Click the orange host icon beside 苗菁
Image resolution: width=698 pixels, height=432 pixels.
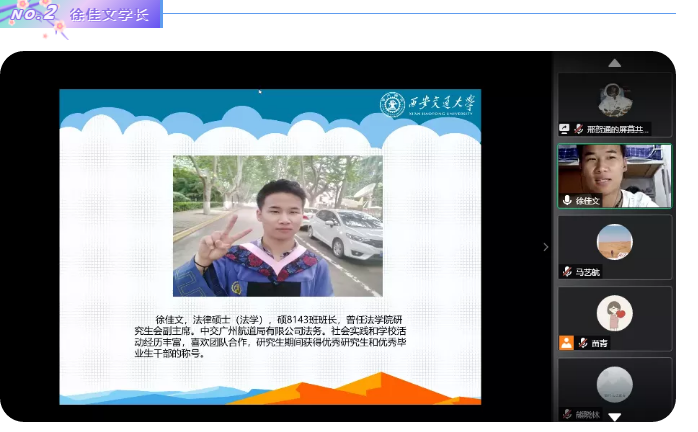coord(567,343)
